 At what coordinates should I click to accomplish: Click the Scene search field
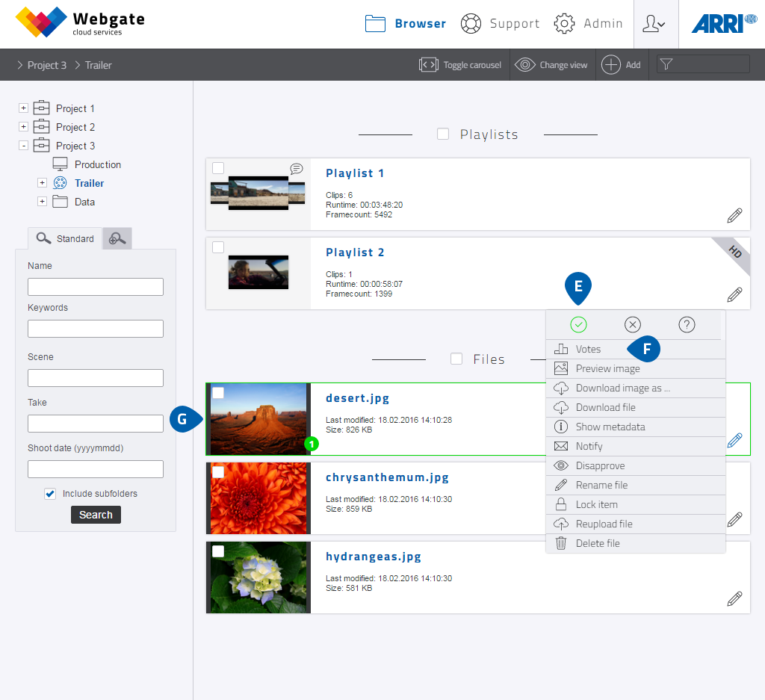[x=96, y=378]
